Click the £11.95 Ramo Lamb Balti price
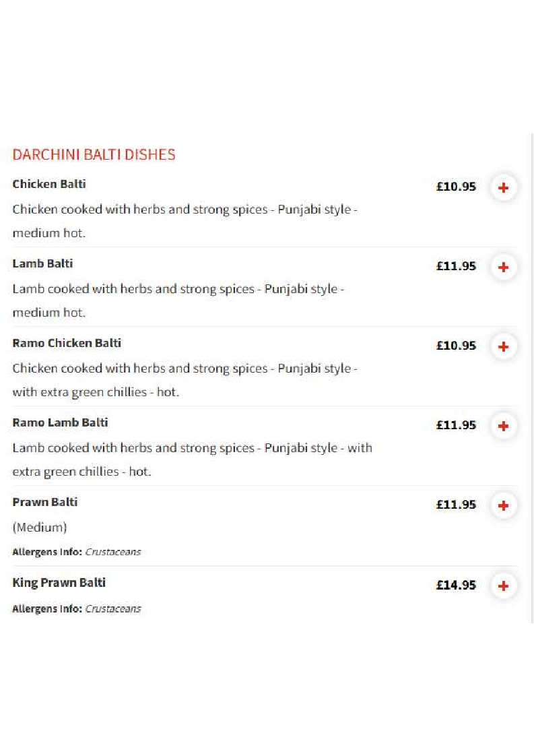Image resolution: width=534 pixels, height=756 pixels. (x=456, y=425)
